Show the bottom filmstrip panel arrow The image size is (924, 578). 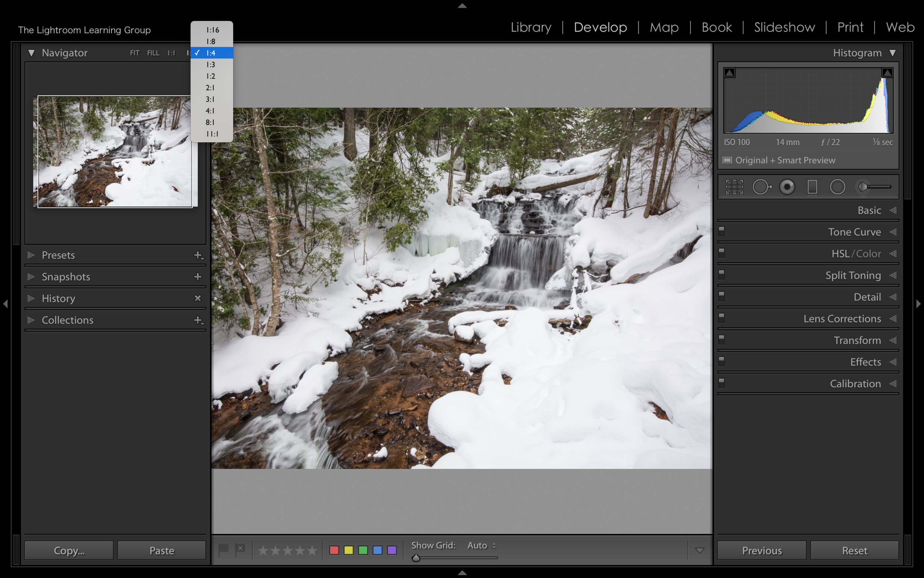pyautogui.click(x=462, y=573)
